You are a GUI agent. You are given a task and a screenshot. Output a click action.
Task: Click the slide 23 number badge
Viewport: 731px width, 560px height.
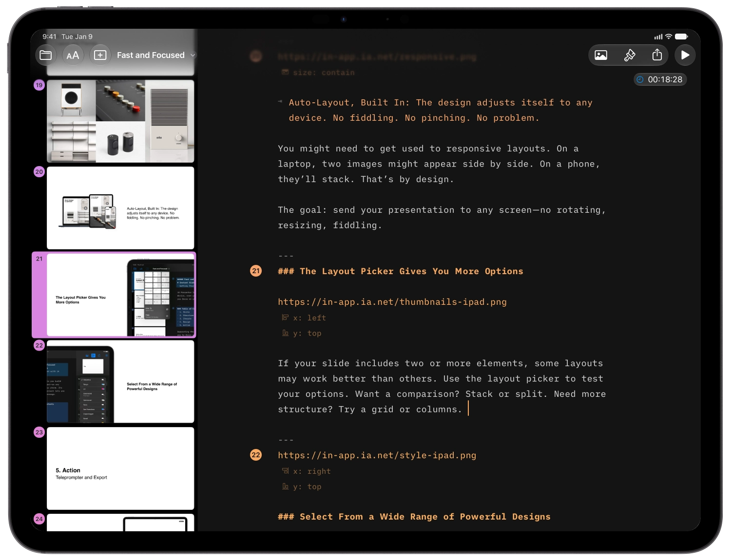click(39, 432)
